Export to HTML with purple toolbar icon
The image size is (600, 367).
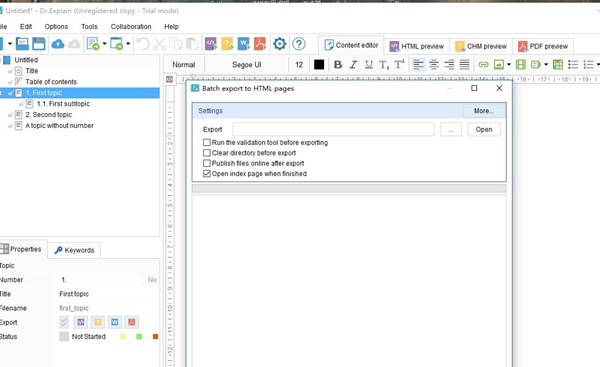211,44
